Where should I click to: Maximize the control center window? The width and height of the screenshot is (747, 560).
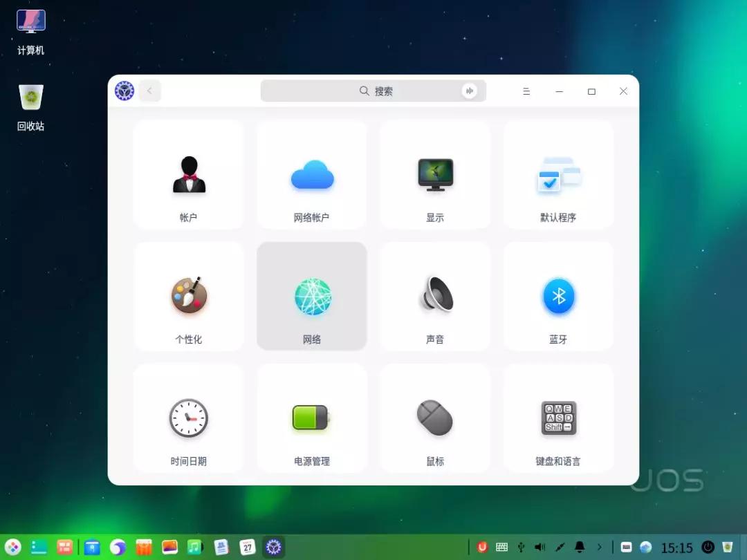pos(591,91)
